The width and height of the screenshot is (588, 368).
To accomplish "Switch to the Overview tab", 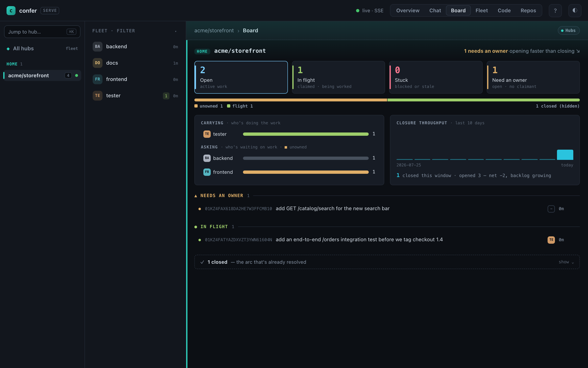I will pos(408,10).
